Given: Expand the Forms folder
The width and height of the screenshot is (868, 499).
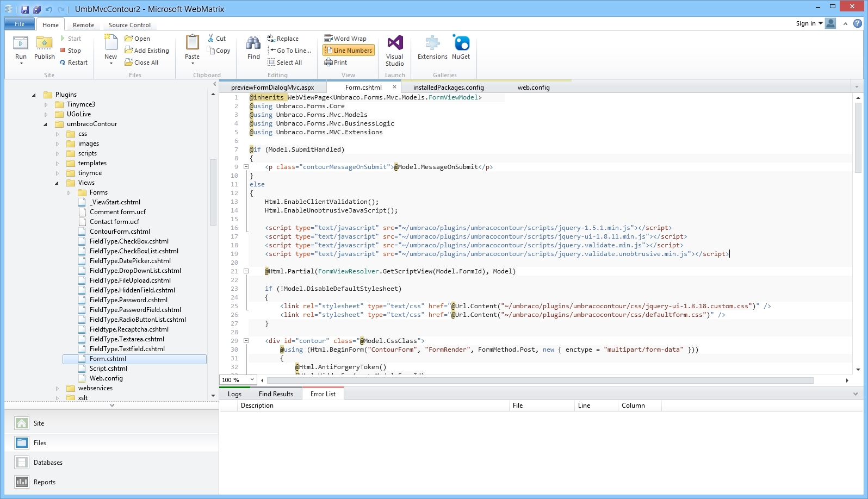Looking at the screenshot, I should tap(69, 192).
